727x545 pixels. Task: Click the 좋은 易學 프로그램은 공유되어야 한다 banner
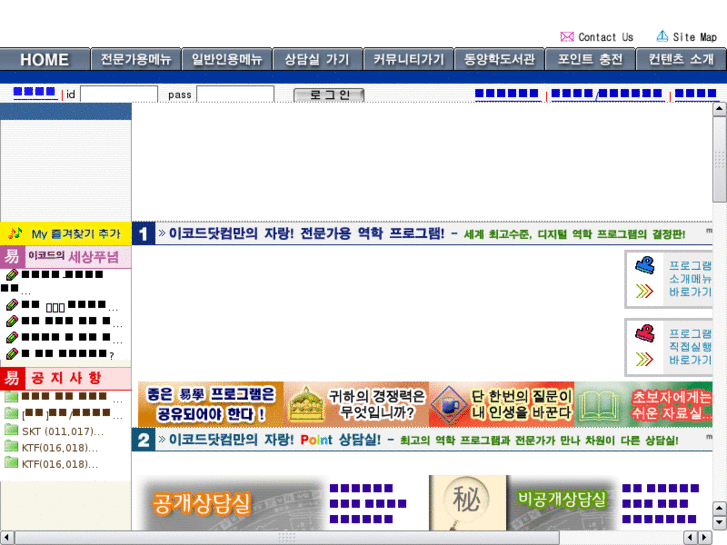pos(210,404)
